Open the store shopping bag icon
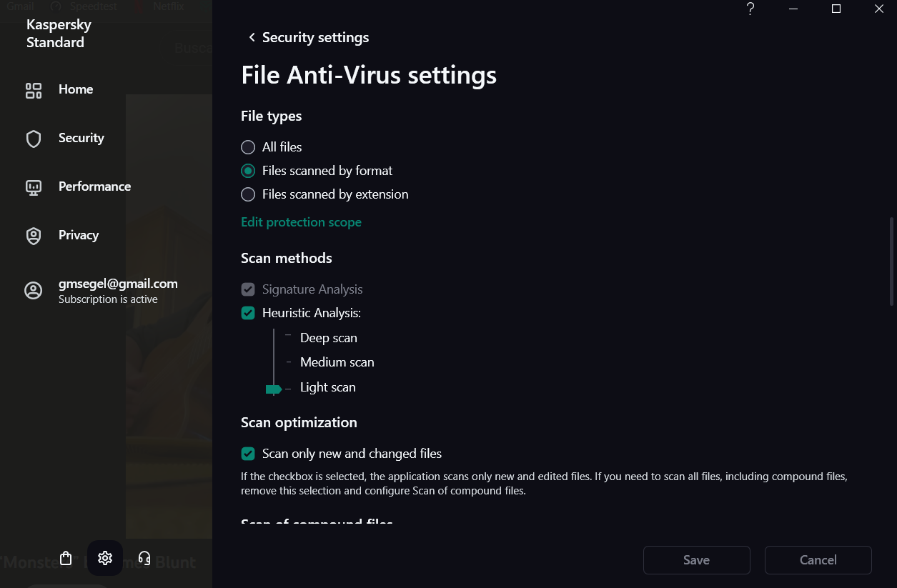Image resolution: width=897 pixels, height=588 pixels. tap(66, 558)
